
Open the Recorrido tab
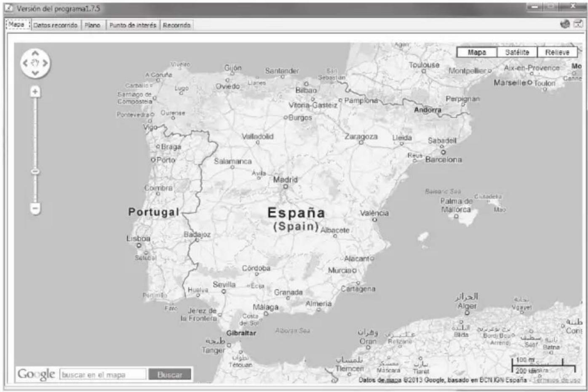point(176,25)
